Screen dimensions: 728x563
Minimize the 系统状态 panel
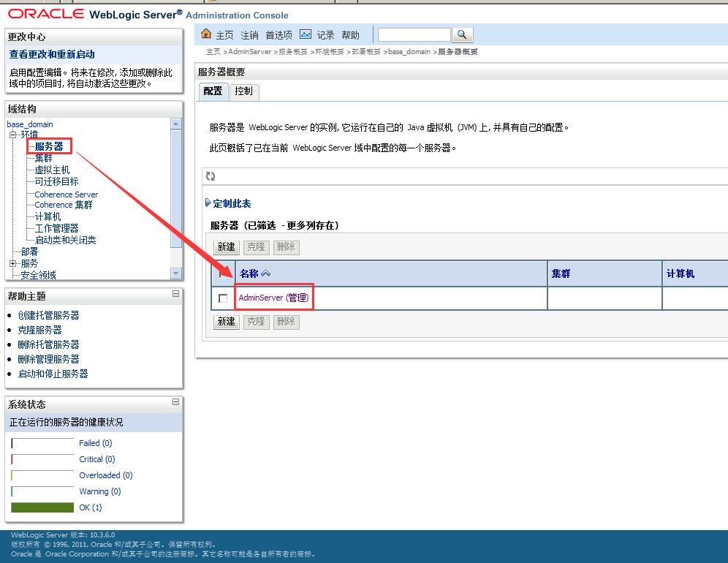pos(175,402)
